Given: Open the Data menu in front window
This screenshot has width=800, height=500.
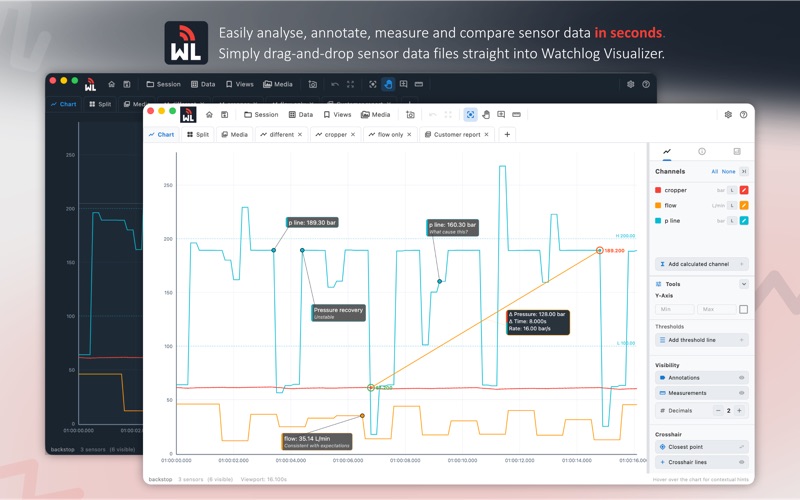Looking at the screenshot, I should [301, 115].
